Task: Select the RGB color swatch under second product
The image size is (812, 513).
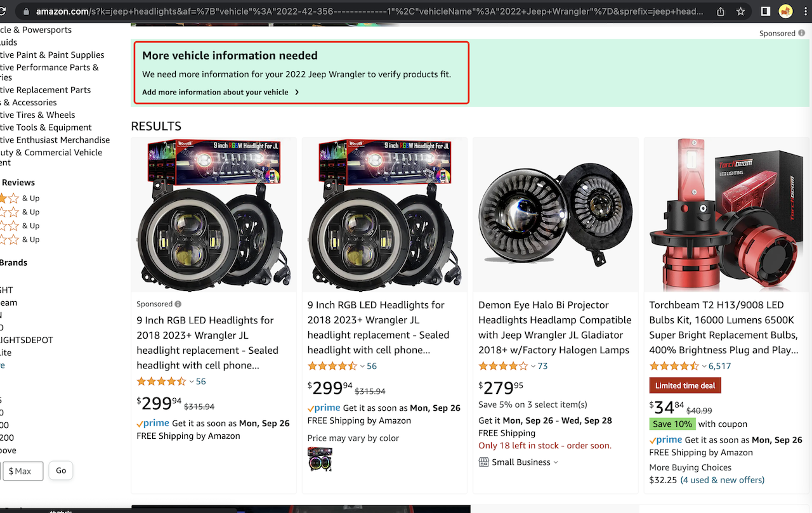Action: [x=320, y=459]
